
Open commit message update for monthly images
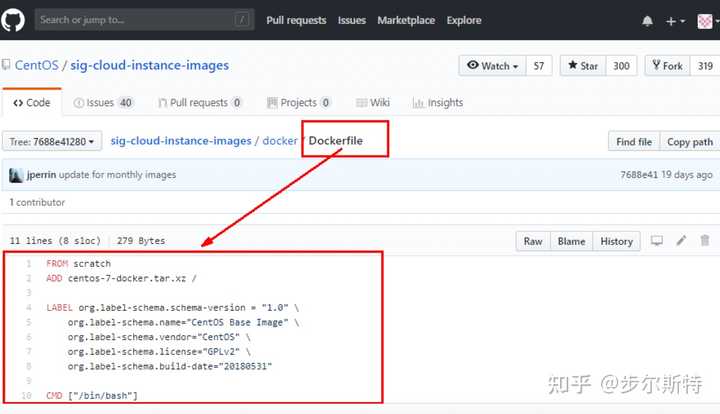coord(118,175)
